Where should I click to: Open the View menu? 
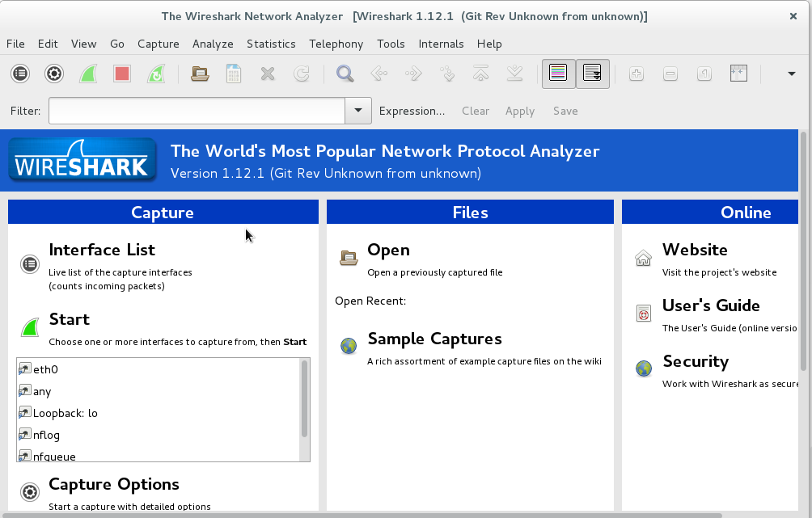(x=84, y=44)
